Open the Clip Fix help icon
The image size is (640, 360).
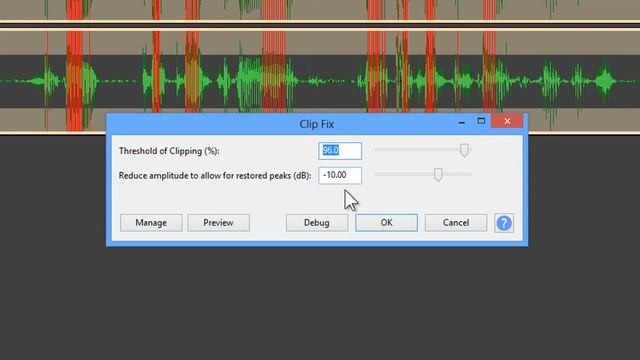[x=504, y=223]
